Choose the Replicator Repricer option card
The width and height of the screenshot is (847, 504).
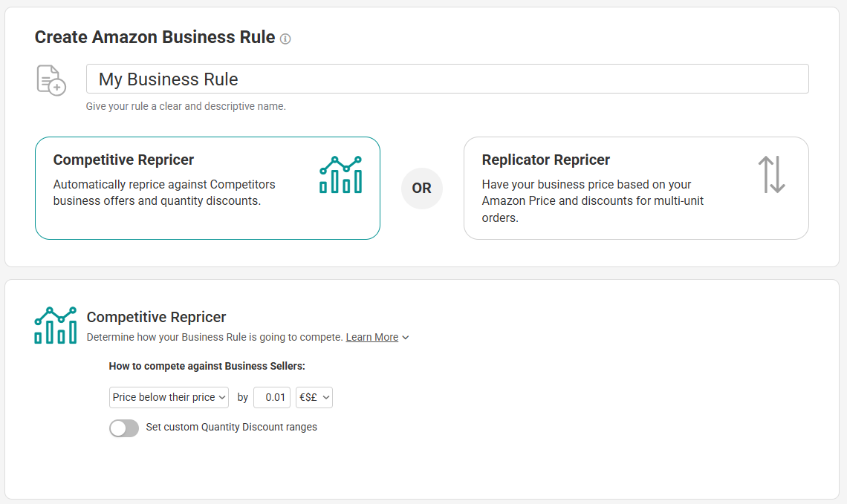tap(636, 188)
